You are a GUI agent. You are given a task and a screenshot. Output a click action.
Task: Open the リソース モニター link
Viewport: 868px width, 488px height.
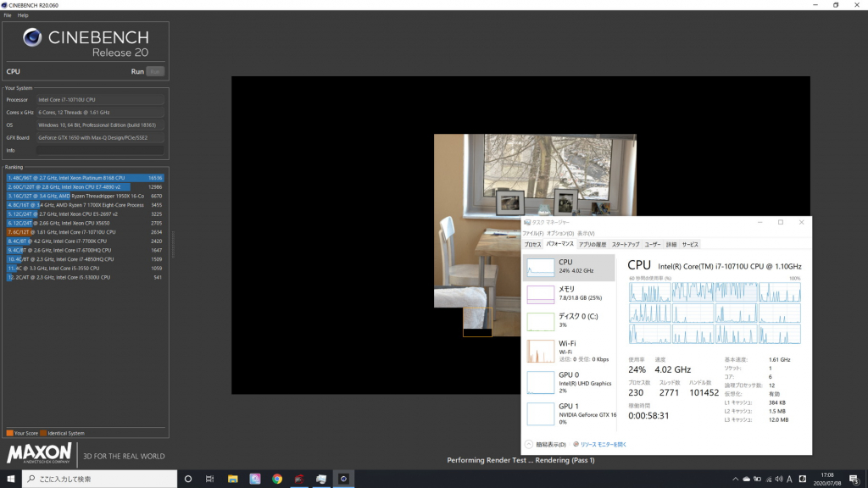click(602, 443)
